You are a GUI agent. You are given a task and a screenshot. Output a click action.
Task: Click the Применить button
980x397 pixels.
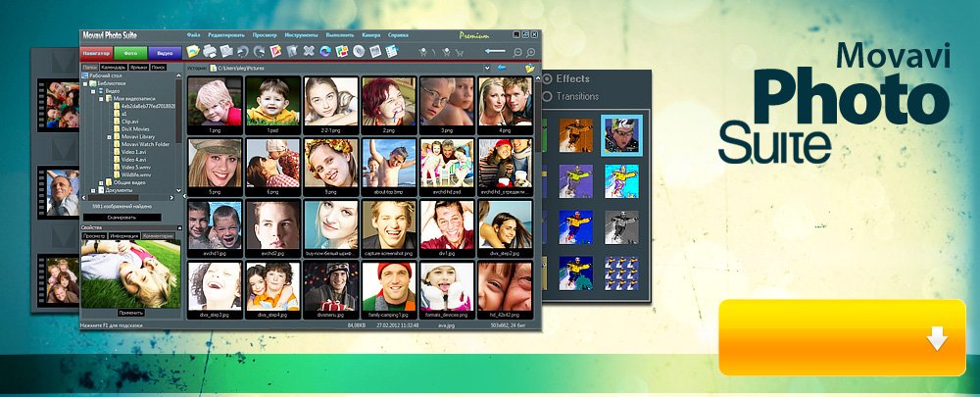click(130, 313)
